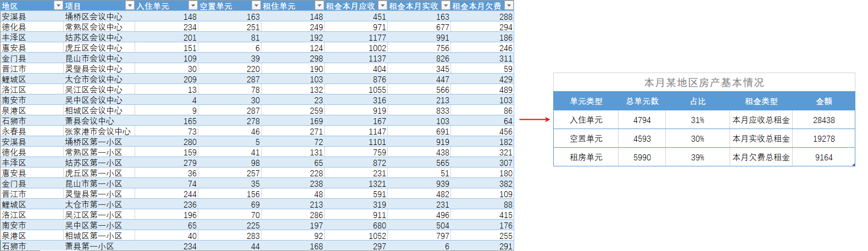This screenshot has height=251, width=868.
Task: Select the 39% ratio cell
Action: (698, 157)
